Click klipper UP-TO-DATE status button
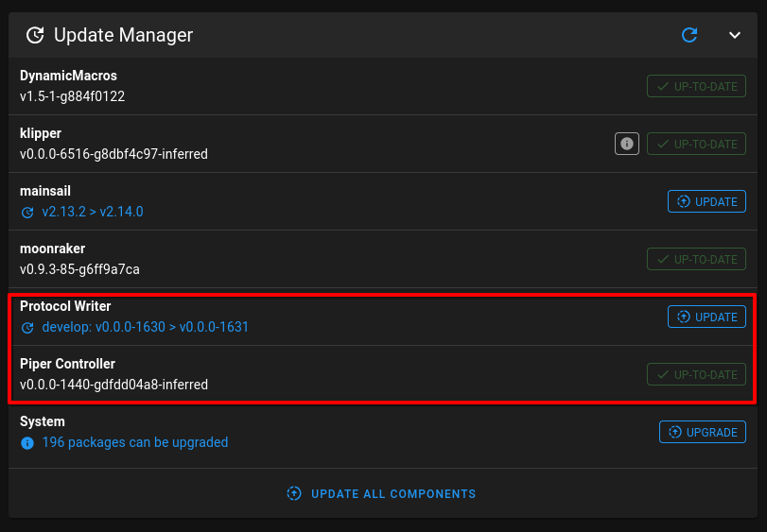The image size is (767, 532). pyautogui.click(x=696, y=144)
